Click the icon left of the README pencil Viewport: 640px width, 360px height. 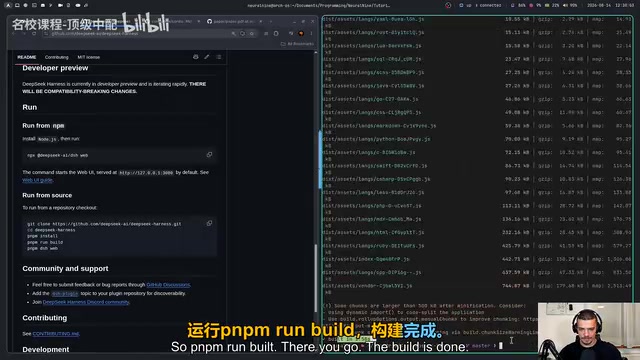coord(196,57)
